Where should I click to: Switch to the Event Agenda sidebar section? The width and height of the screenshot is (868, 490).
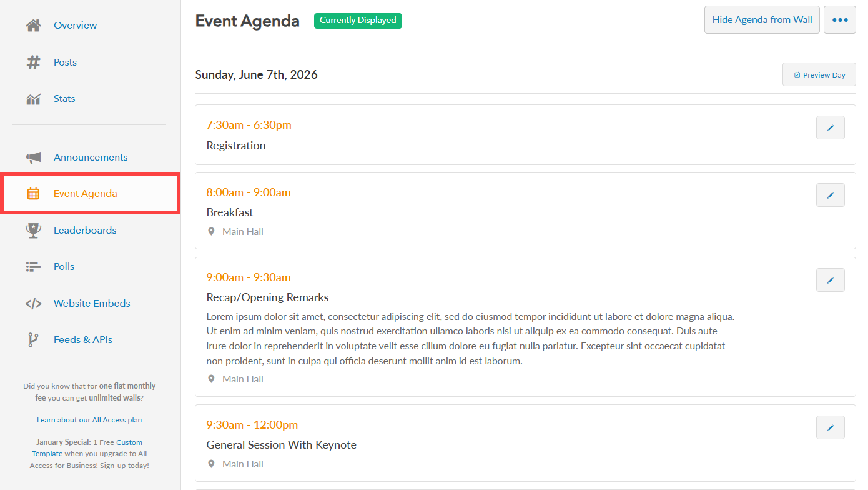point(85,193)
